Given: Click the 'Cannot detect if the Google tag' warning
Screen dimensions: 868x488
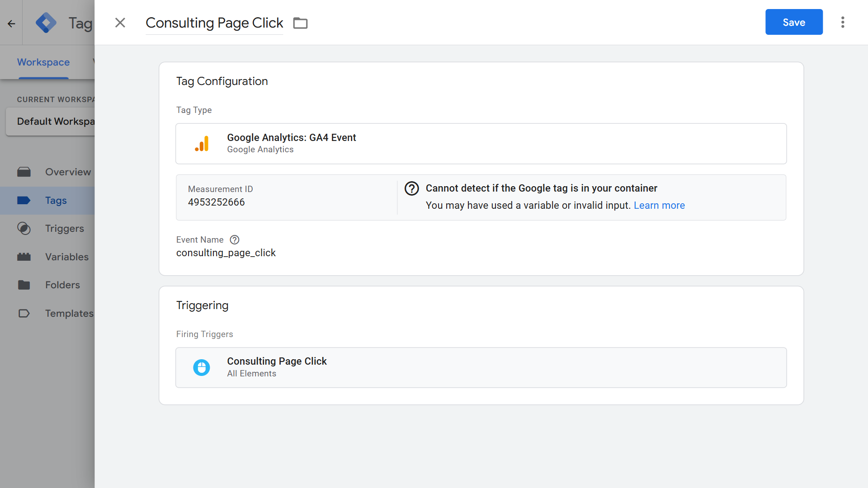Looking at the screenshot, I should 542,188.
